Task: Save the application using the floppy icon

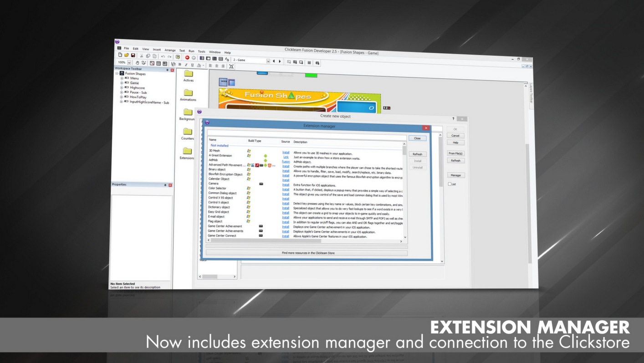Action: [133, 55]
